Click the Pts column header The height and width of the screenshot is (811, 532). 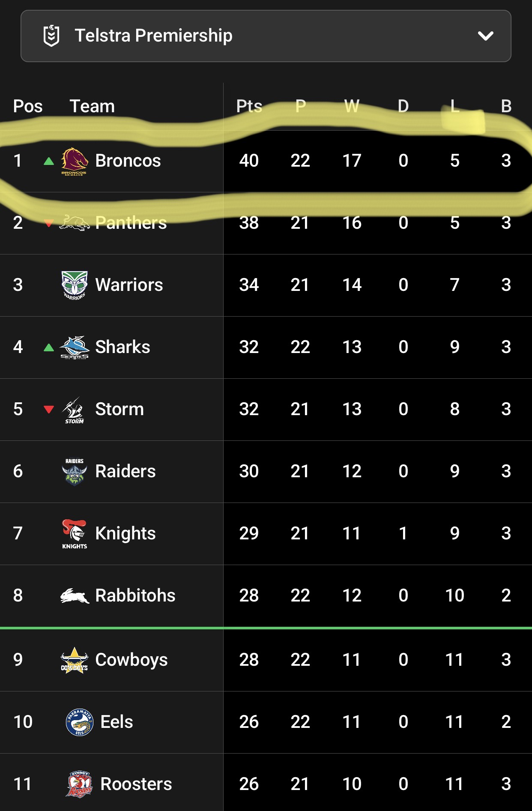pyautogui.click(x=249, y=106)
